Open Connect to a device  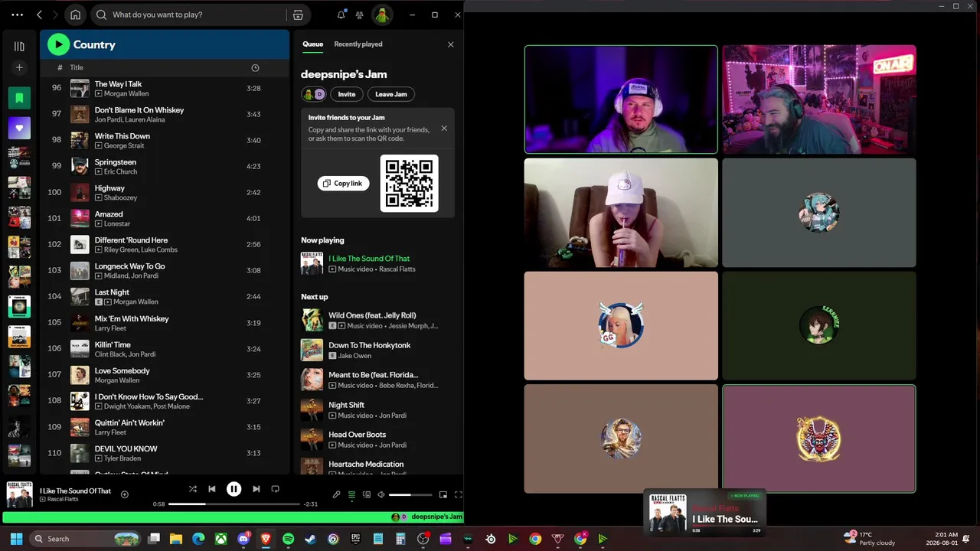coord(367,494)
